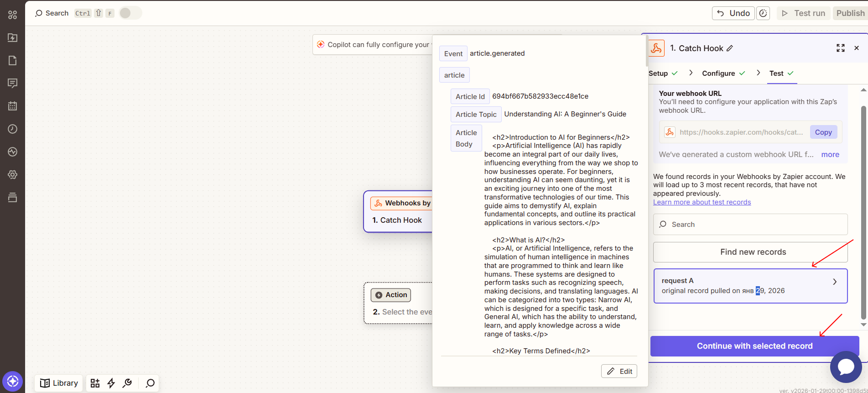Click the version history icon beside Undo

click(x=763, y=13)
